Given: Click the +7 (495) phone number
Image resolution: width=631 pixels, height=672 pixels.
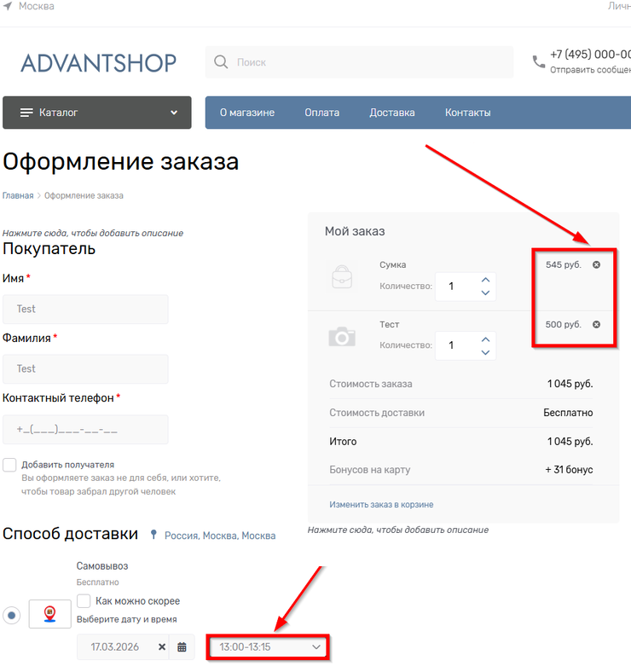Looking at the screenshot, I should click(590, 55).
